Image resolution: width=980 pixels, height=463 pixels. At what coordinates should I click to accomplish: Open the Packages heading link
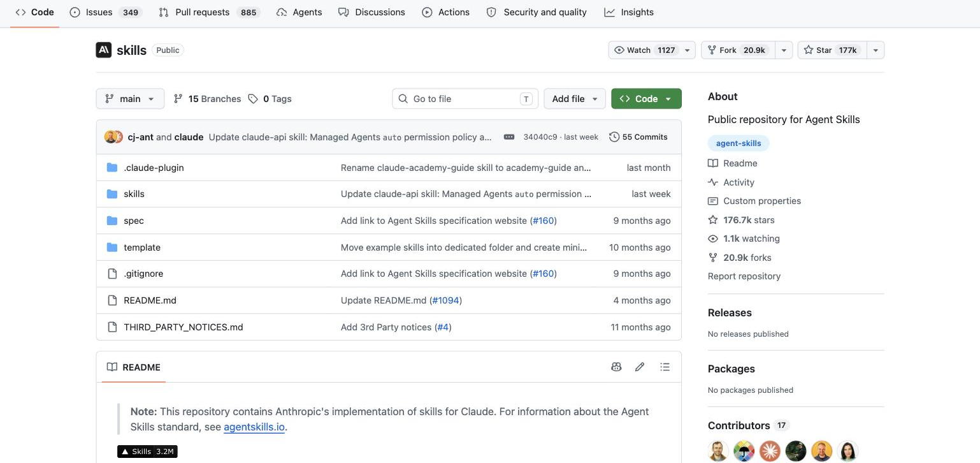pyautogui.click(x=731, y=369)
